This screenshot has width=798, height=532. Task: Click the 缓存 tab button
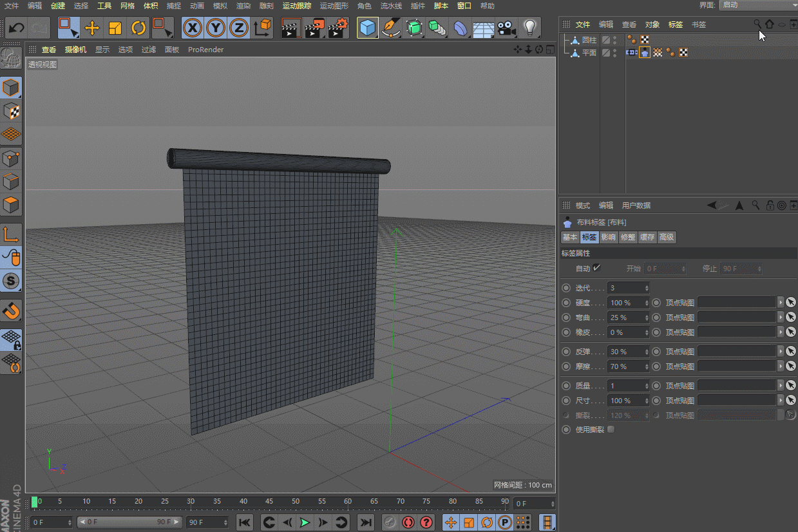coord(647,238)
